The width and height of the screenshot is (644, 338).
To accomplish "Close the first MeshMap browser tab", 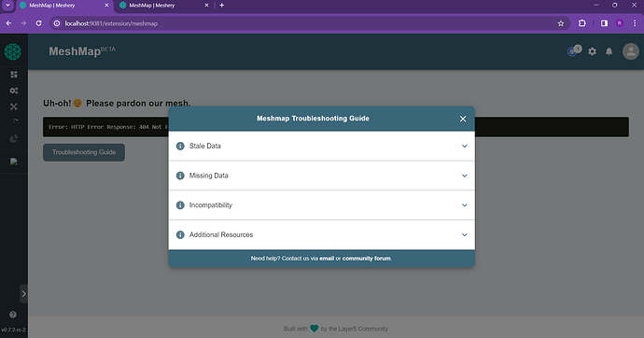I will click(x=106, y=6).
